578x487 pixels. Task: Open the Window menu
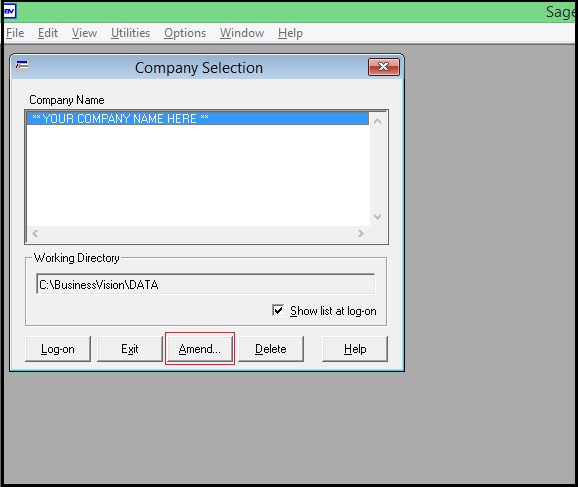(x=242, y=33)
